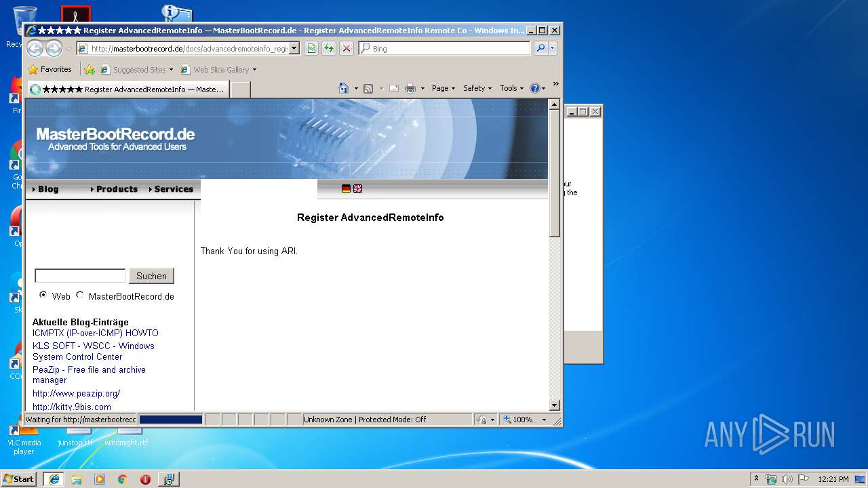868x488 pixels.
Task: Click Unknown Zone Protected Mode status text
Action: coord(365,420)
